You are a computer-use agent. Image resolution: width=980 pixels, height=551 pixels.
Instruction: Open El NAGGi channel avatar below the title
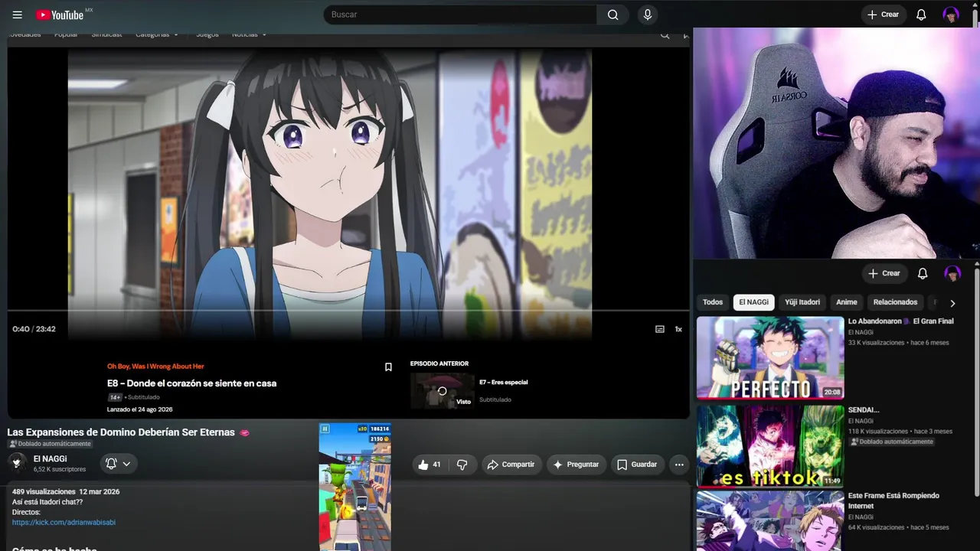click(18, 463)
